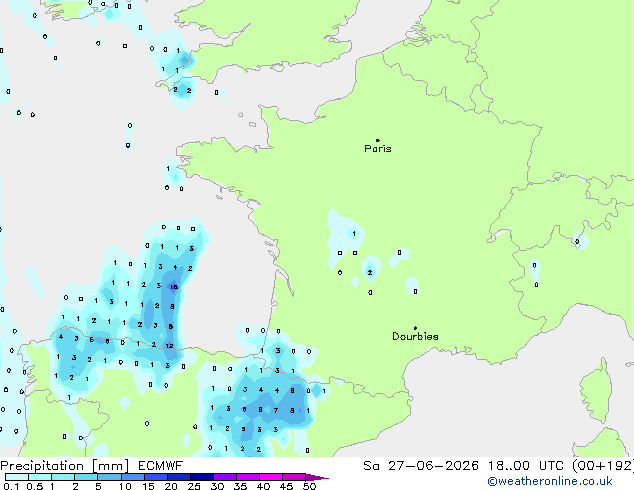Screen dimensions: 634x490
Task: Click the '10' legend scale label
Action: [x=125, y=486]
